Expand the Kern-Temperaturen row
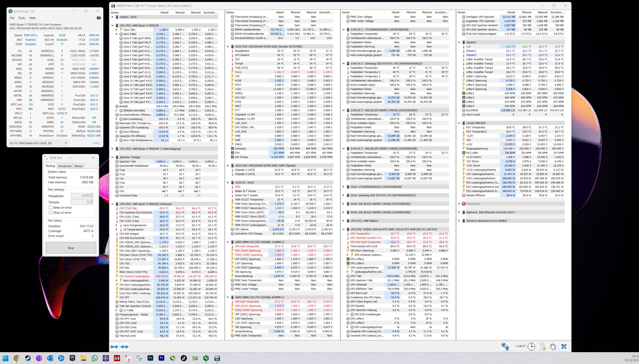The width and height of the screenshot is (639, 364). click(116, 225)
